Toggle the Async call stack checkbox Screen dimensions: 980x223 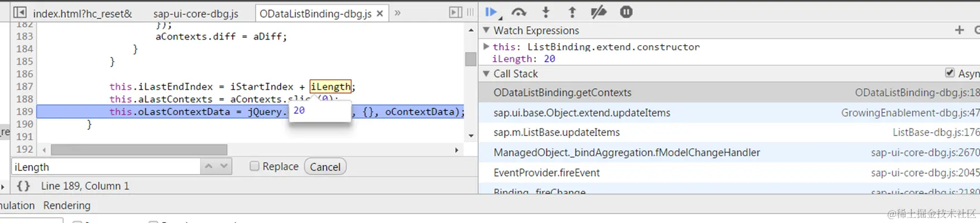point(949,72)
